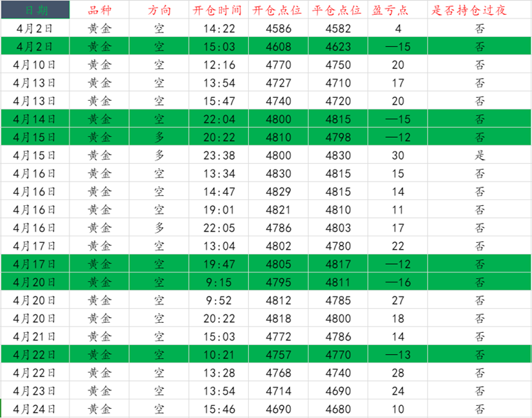Select the 方向 column header
Screen dimensions: 532x418
159,9
